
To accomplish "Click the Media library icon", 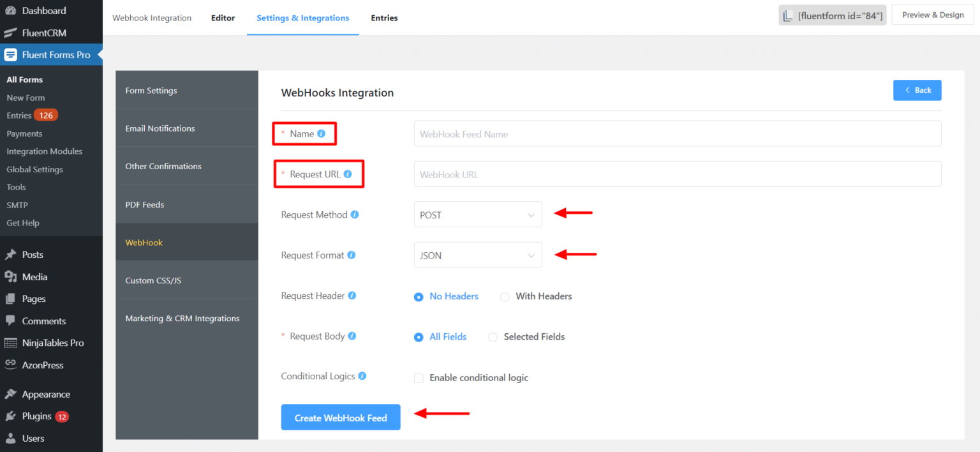I will 11,276.
